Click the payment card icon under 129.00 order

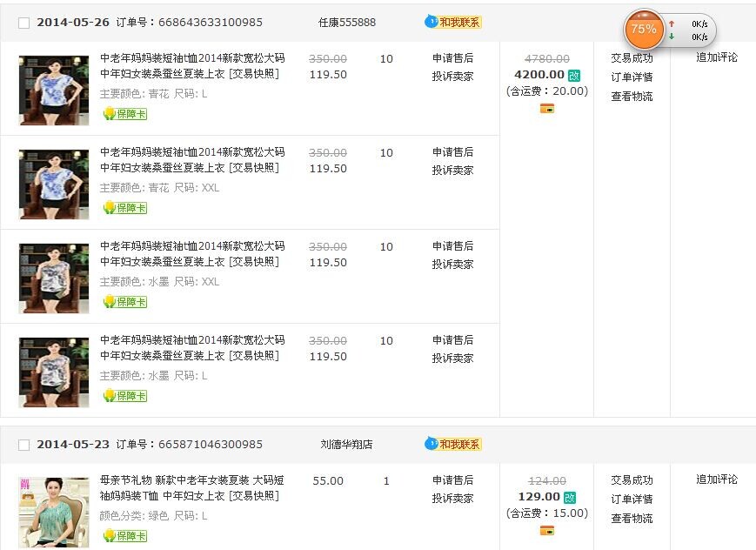tap(546, 531)
